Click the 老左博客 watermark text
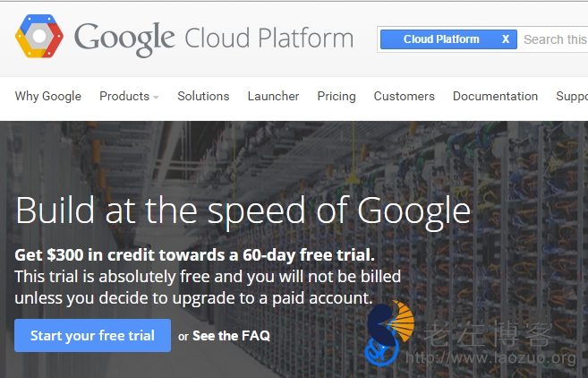This screenshot has width=588, height=378. click(x=499, y=331)
